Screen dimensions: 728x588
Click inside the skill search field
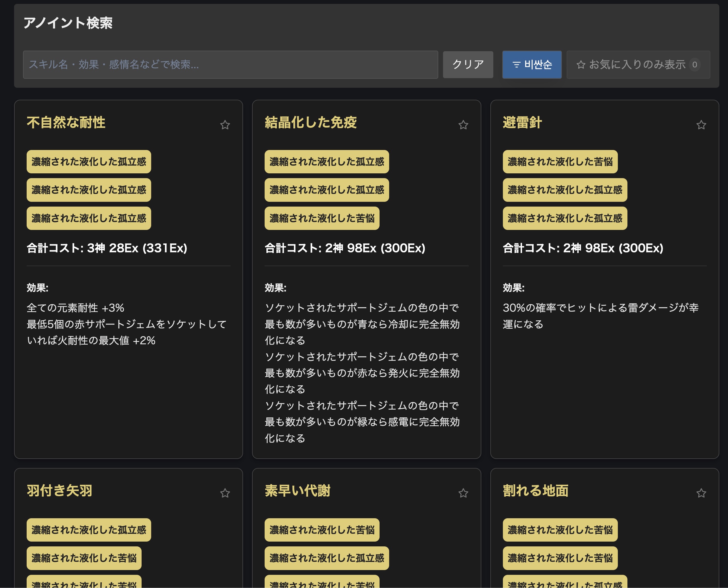coord(230,65)
